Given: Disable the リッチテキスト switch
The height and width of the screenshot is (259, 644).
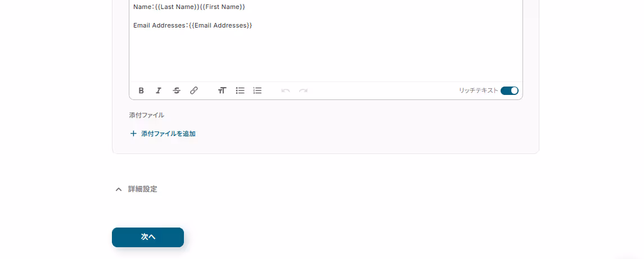Looking at the screenshot, I should click(x=509, y=90).
